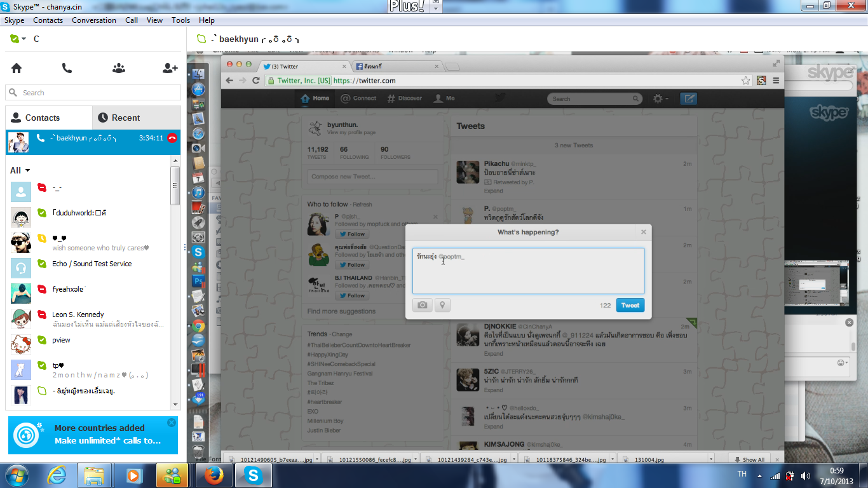Open Photoshop from the Mac dock
The height and width of the screenshot is (488, 868).
[198, 281]
